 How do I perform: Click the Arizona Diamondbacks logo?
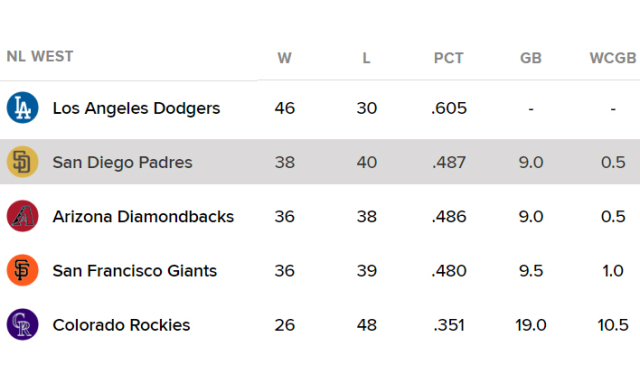22,216
